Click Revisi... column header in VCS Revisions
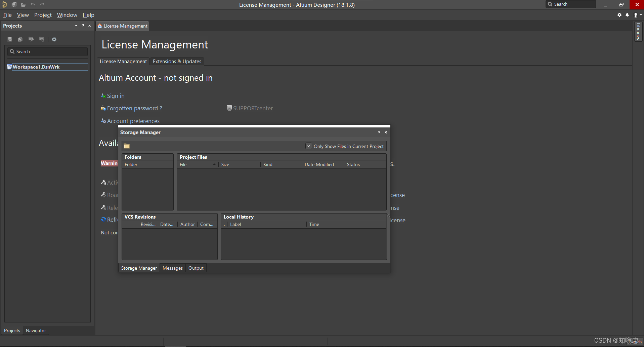644x347 pixels. (148, 224)
